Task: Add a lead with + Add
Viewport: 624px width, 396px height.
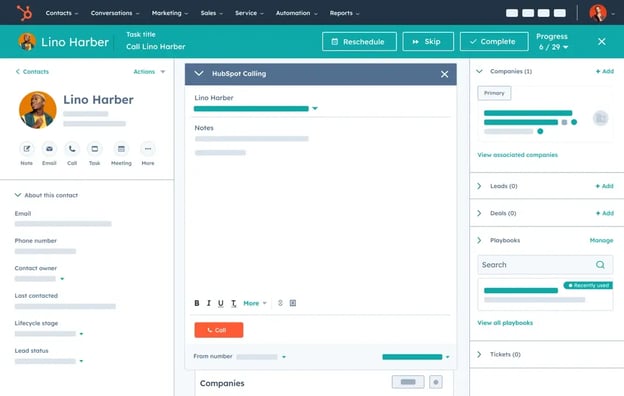Action: point(604,186)
